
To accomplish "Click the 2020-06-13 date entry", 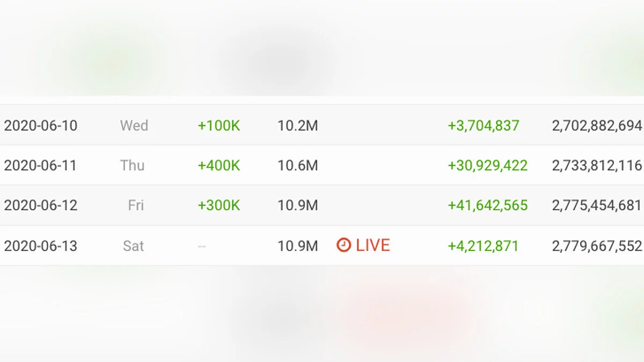I will pyautogui.click(x=41, y=246).
